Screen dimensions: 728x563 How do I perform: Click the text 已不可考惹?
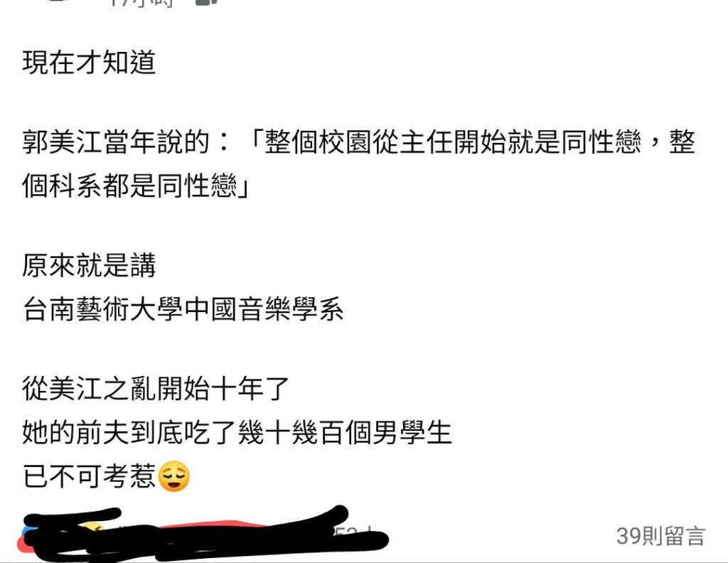coord(89,476)
